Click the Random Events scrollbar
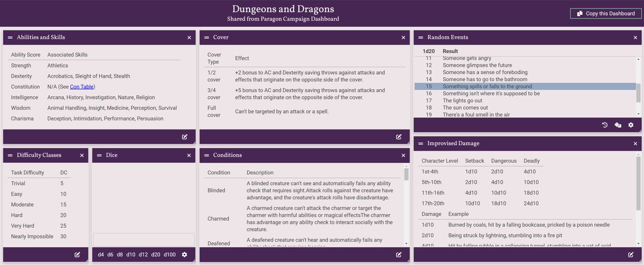 point(638,92)
